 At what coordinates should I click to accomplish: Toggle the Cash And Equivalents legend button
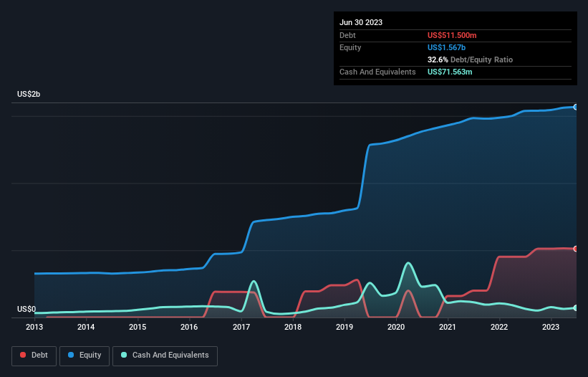[x=165, y=355]
